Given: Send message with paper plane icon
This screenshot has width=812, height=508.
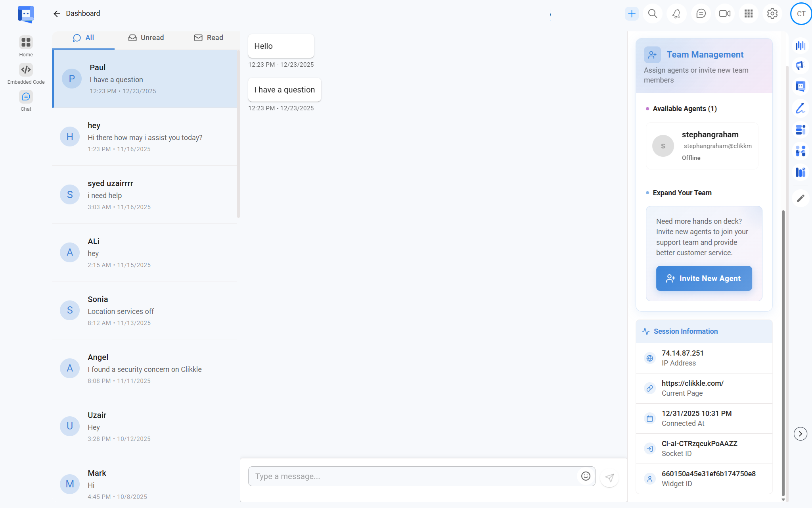Looking at the screenshot, I should (609, 477).
